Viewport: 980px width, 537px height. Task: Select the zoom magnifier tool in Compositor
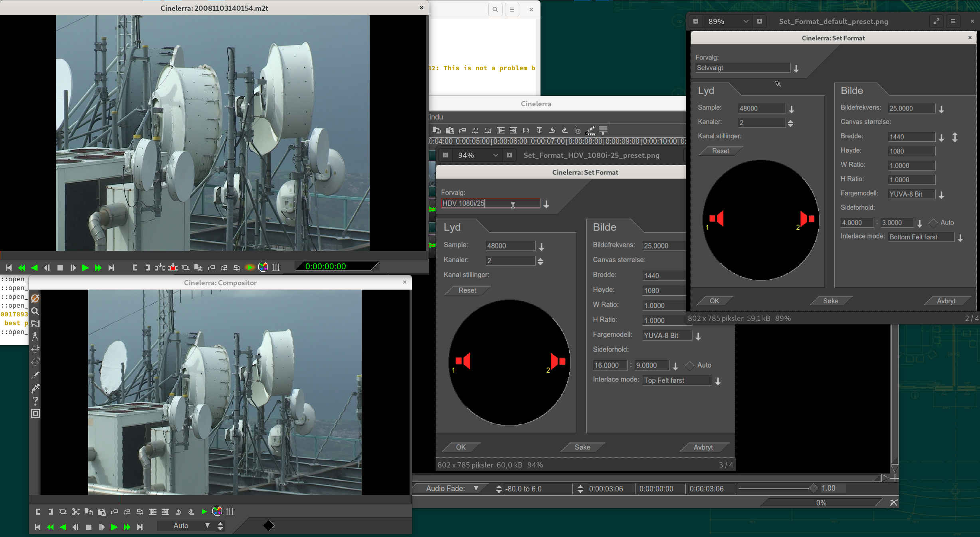35,311
